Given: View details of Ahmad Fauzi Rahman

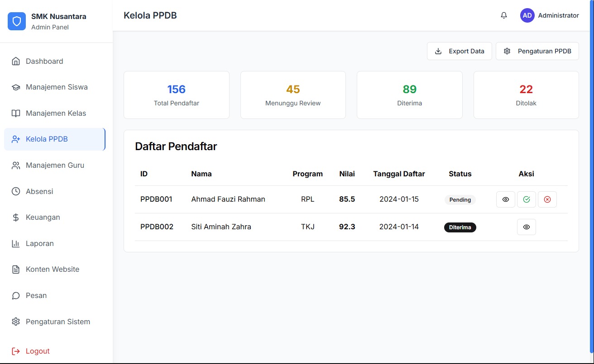Looking at the screenshot, I should click(505, 199).
